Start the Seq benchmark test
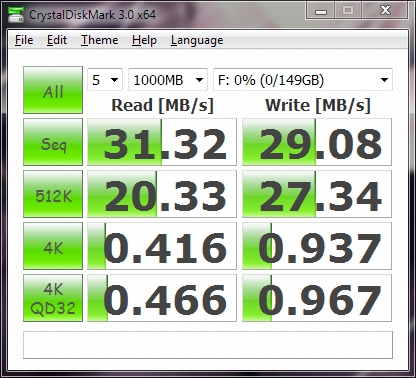416x378 pixels. tap(53, 142)
